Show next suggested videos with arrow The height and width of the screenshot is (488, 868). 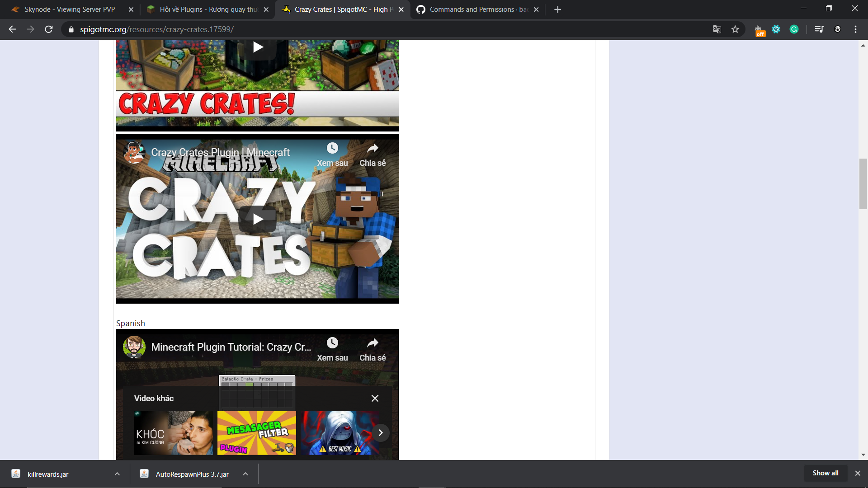tap(381, 433)
